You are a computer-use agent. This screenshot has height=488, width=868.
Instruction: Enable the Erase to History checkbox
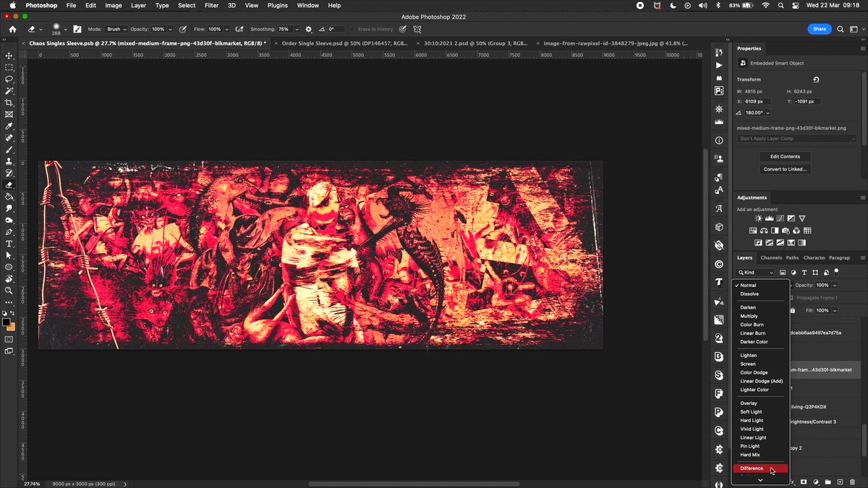tap(352, 29)
